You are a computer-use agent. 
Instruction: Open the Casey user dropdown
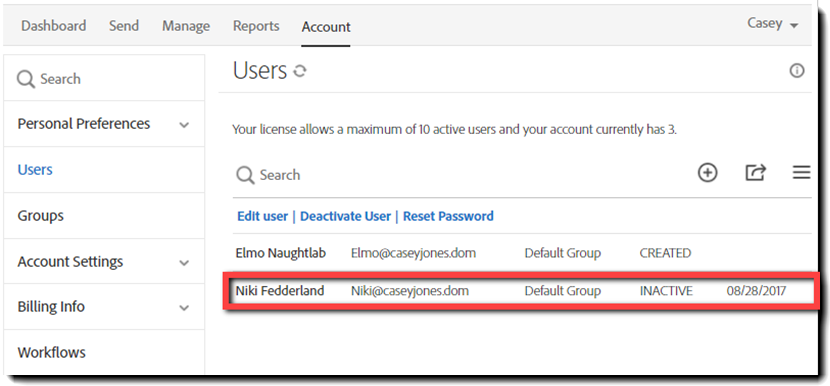coord(772,24)
